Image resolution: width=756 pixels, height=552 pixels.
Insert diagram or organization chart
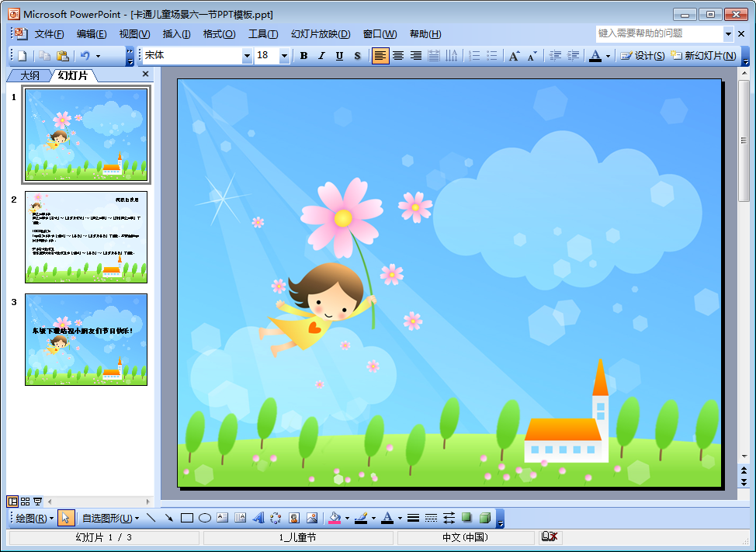coord(276,519)
